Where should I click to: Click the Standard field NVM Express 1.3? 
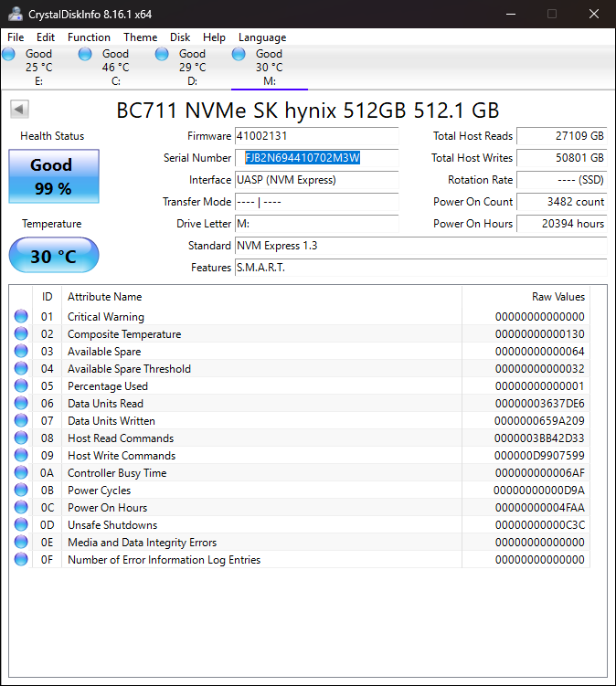(420, 246)
